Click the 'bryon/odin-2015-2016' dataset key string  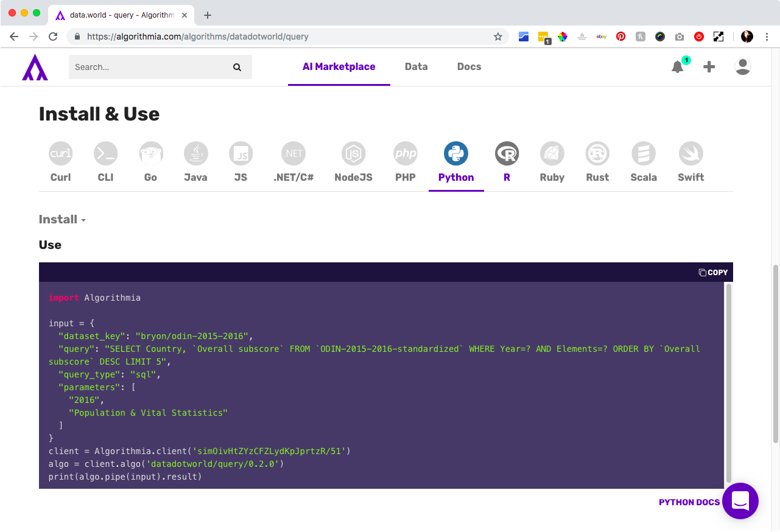(x=192, y=336)
